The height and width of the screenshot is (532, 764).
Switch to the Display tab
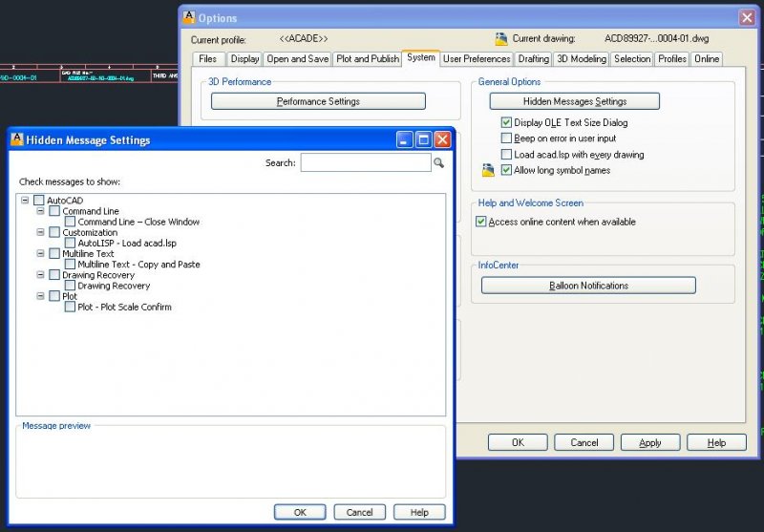click(x=244, y=59)
